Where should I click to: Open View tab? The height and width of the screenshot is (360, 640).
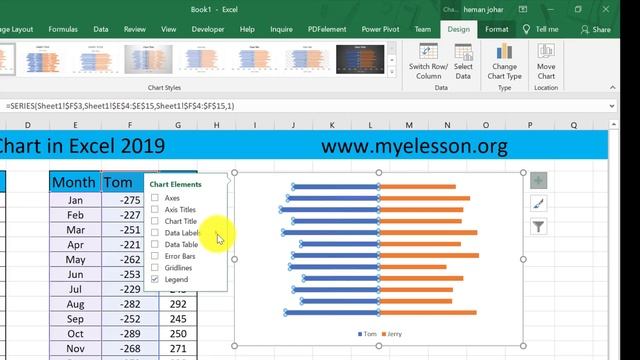tap(168, 29)
